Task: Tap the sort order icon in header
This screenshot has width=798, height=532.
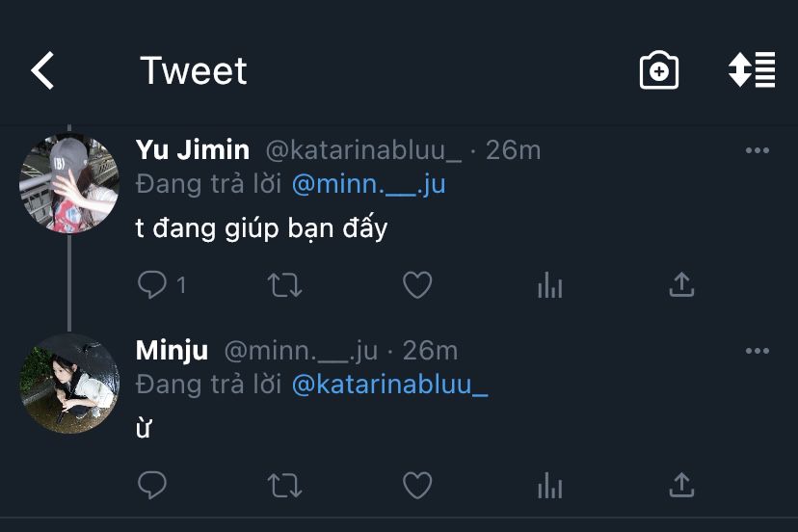Action: [x=752, y=71]
